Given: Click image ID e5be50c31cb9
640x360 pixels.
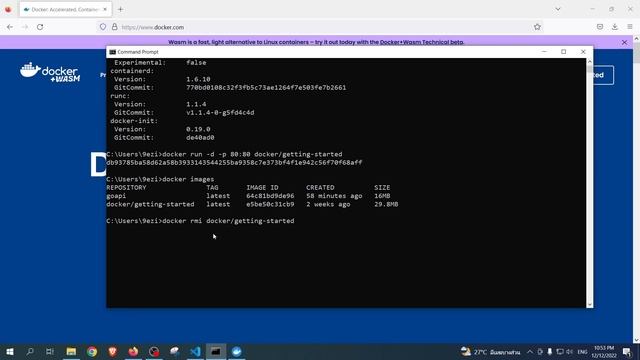Looking at the screenshot, I should coord(270,204).
